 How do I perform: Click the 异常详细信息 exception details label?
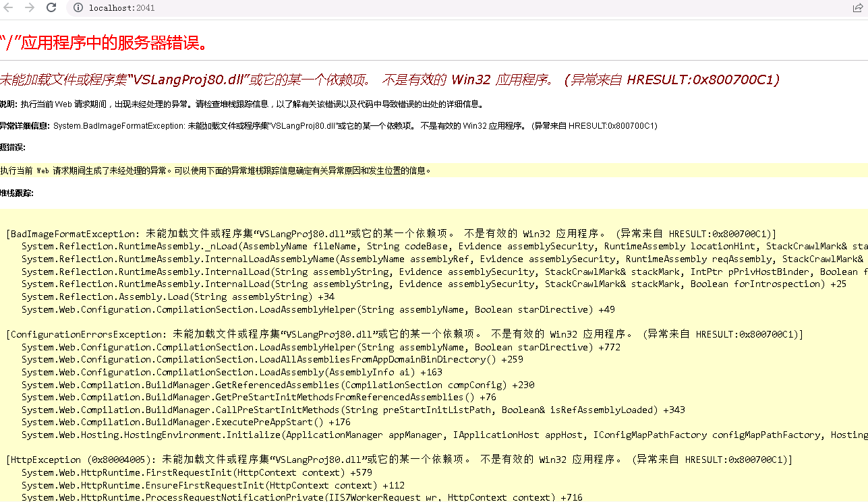[25, 126]
